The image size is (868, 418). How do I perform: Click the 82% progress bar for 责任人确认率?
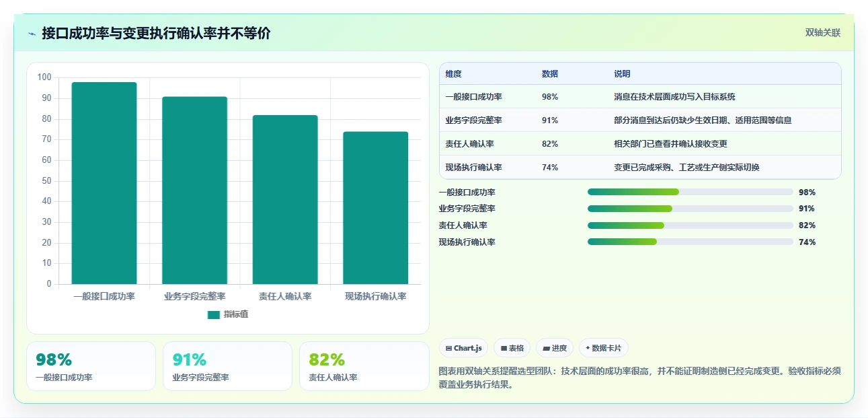point(691,225)
